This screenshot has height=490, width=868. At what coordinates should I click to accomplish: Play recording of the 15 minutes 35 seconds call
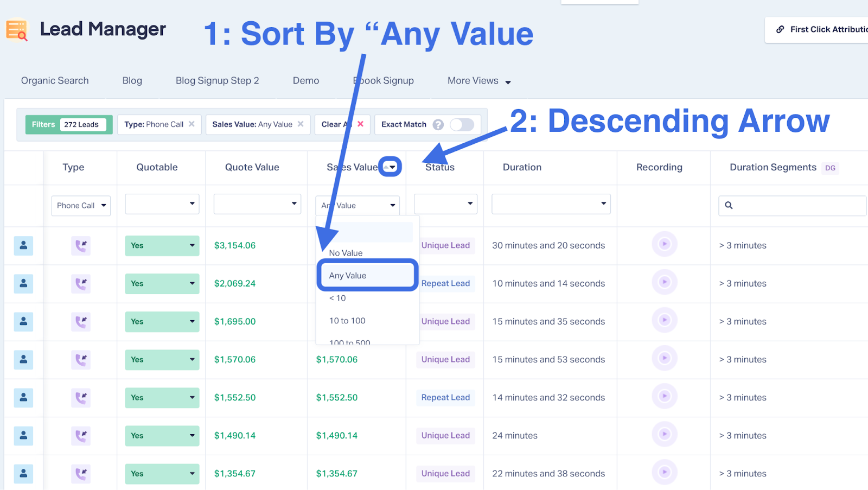click(x=665, y=320)
